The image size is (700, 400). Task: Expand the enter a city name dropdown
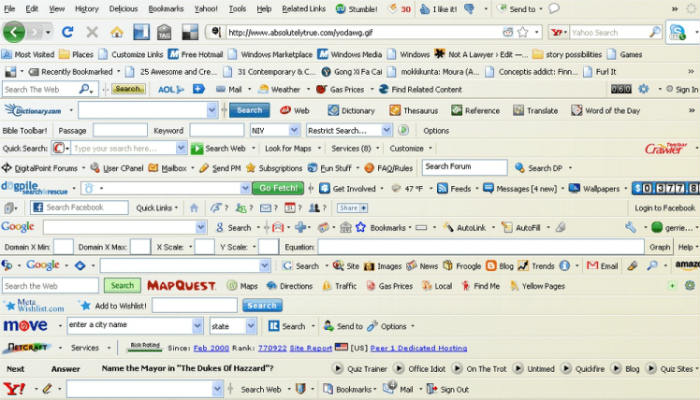click(x=197, y=326)
